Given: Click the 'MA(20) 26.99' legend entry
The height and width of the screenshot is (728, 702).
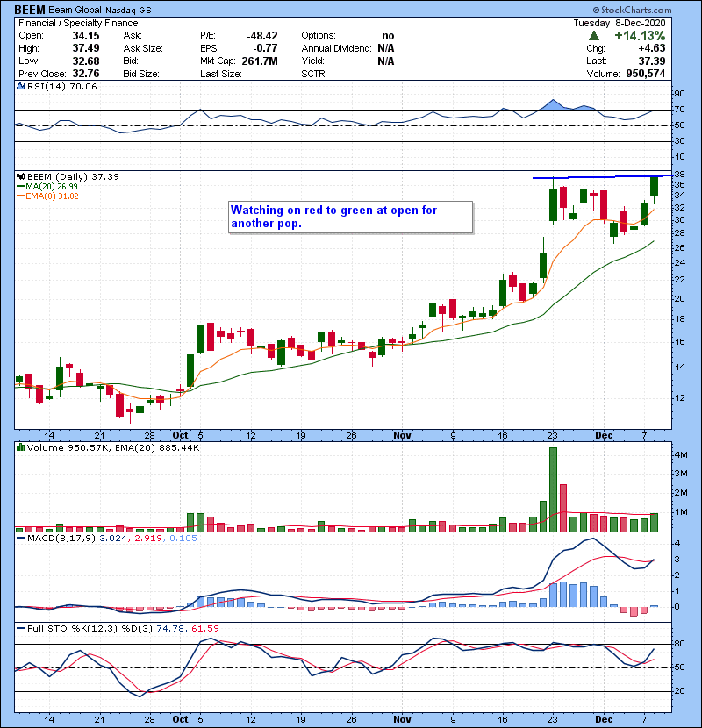Looking at the screenshot, I should (47, 186).
